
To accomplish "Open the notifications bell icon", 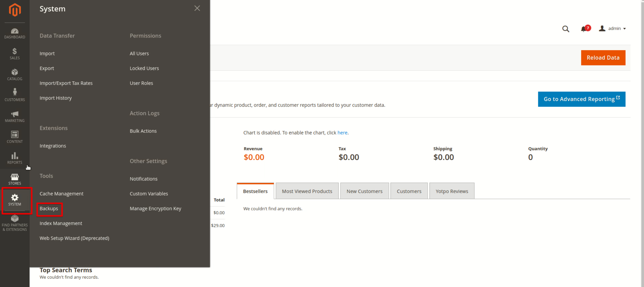I will 583,29.
